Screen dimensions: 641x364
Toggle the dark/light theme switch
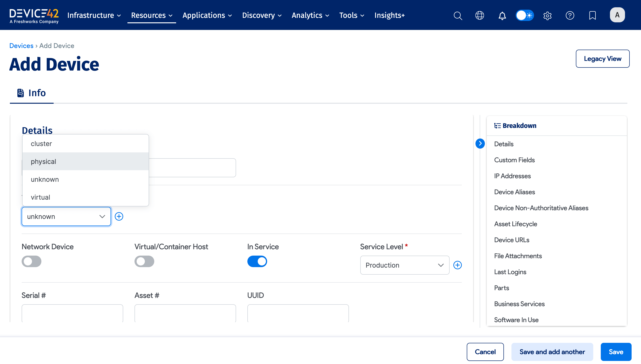coord(525,16)
